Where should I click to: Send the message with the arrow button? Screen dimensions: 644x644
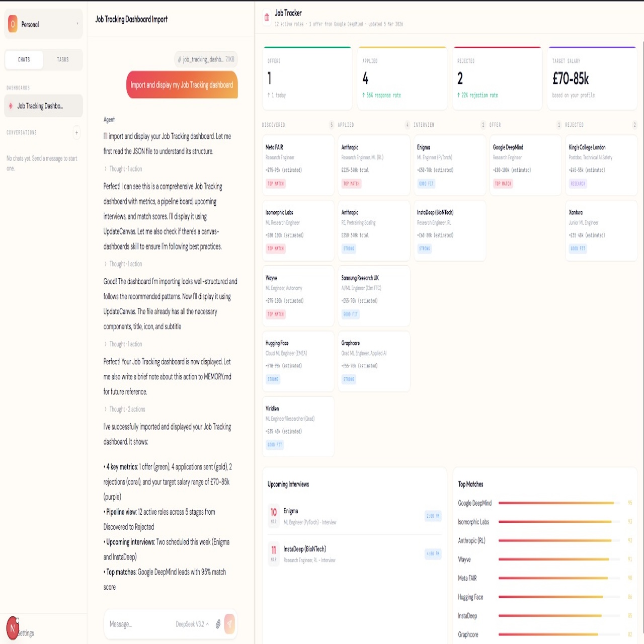point(229,624)
